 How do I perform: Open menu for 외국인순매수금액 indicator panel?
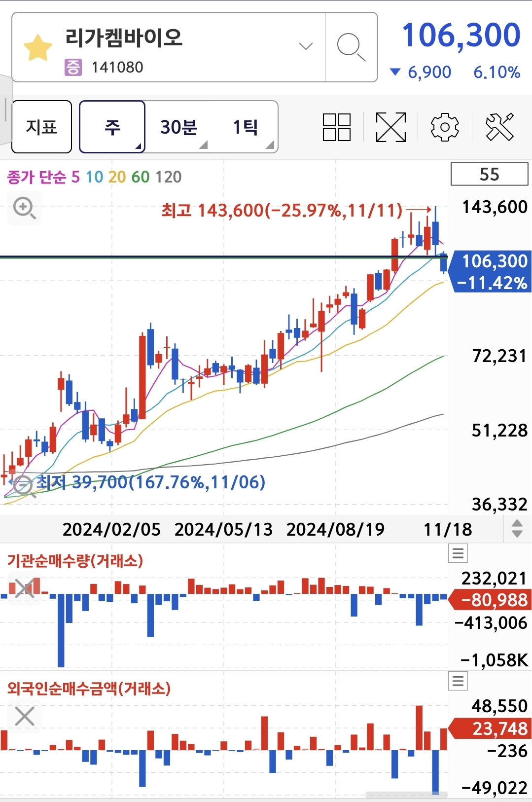(458, 681)
